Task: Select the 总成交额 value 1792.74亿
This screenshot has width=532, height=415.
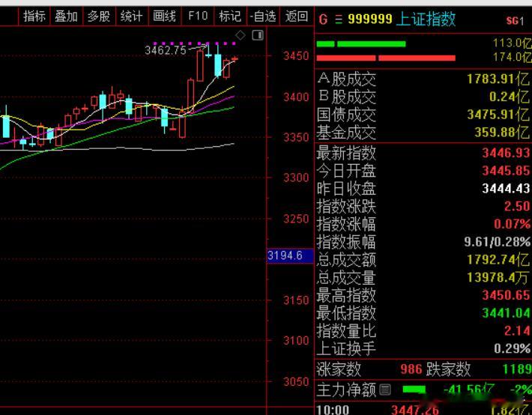Action: click(498, 260)
